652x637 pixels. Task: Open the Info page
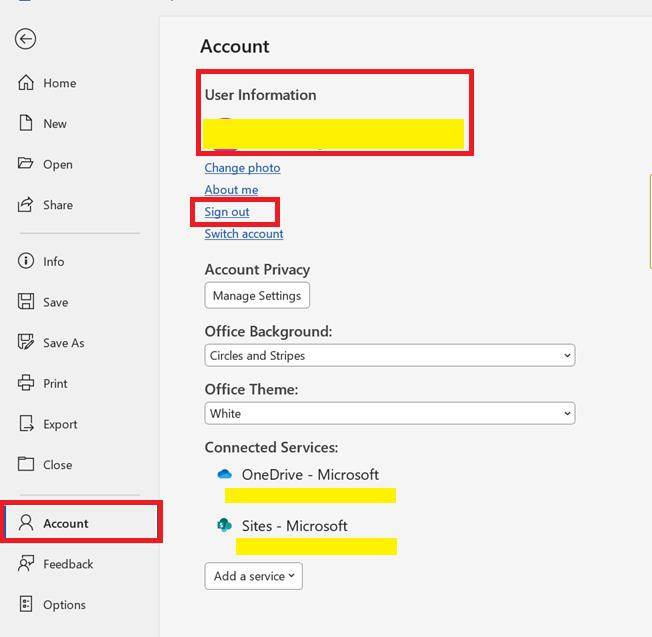54,262
